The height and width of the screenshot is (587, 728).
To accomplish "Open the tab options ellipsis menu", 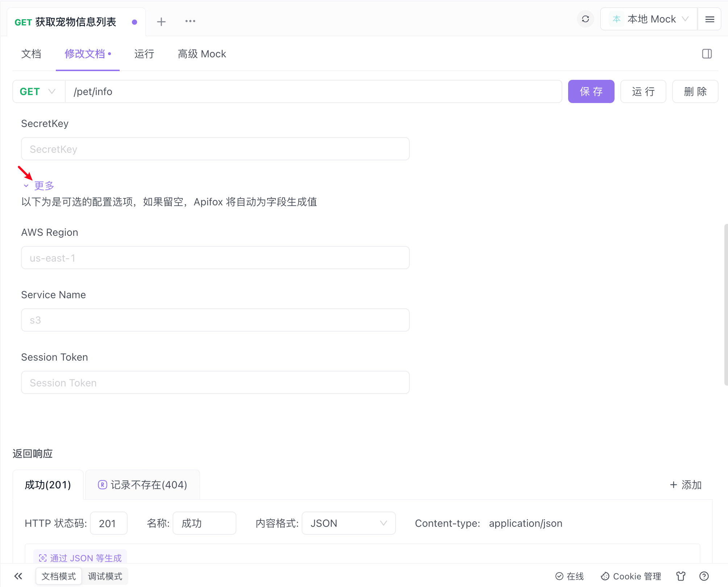I will coord(190,21).
